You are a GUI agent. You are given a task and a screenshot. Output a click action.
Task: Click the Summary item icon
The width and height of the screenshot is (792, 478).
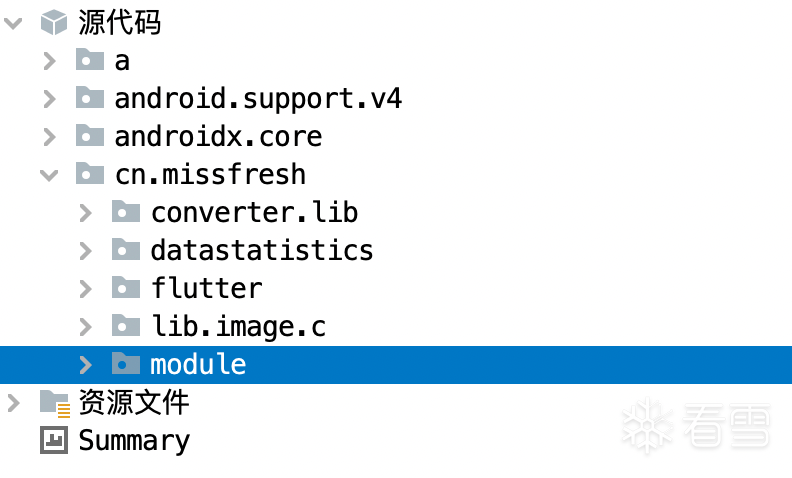point(54,440)
